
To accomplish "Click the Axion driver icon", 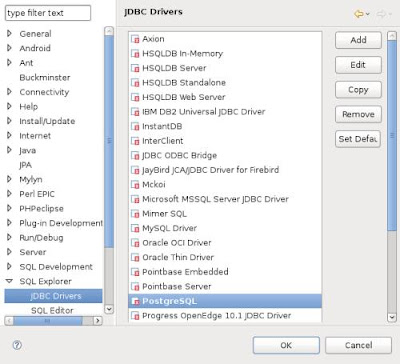I will (x=135, y=39).
